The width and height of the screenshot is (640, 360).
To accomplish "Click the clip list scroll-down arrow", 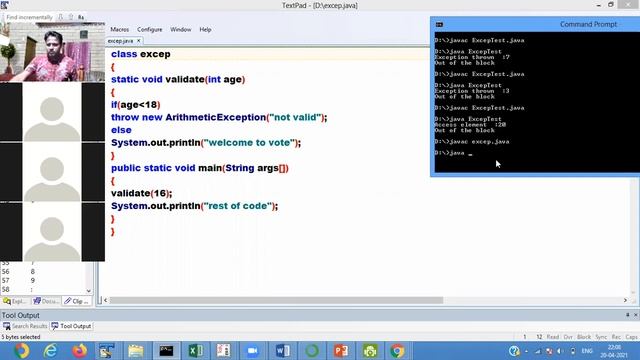I will (89, 291).
